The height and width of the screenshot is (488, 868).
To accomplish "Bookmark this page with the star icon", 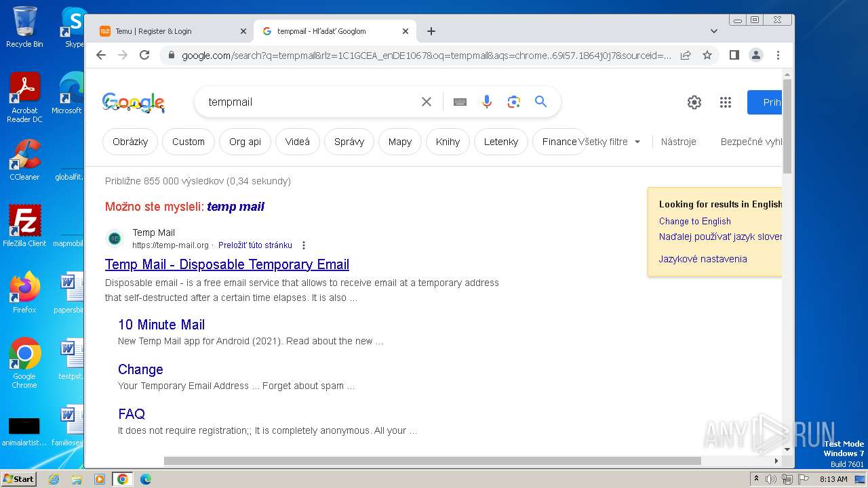I will click(707, 55).
